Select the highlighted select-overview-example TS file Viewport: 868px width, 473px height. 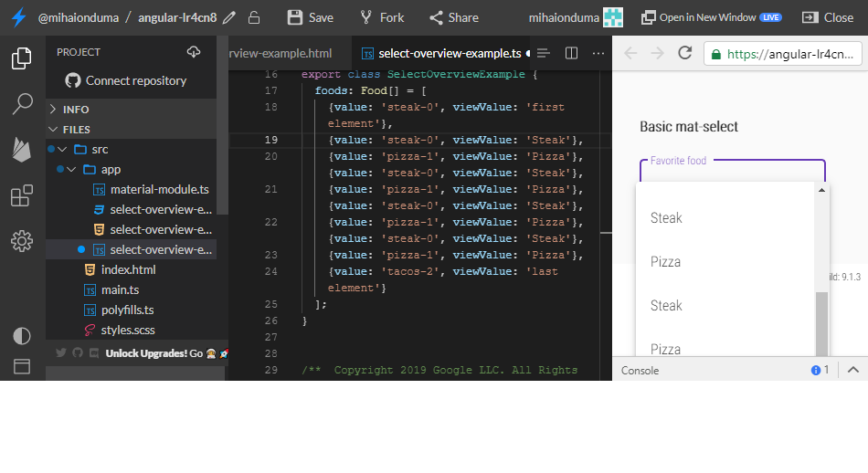[131, 249]
